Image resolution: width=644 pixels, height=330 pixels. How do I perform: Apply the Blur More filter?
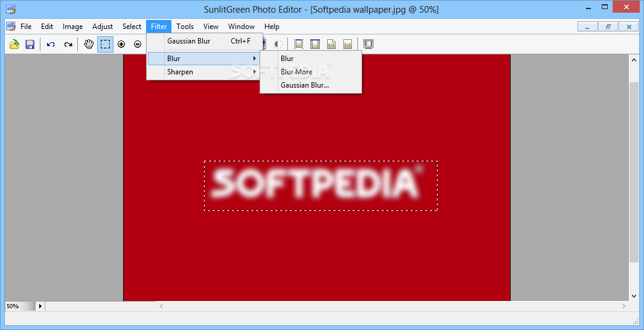coord(311,71)
